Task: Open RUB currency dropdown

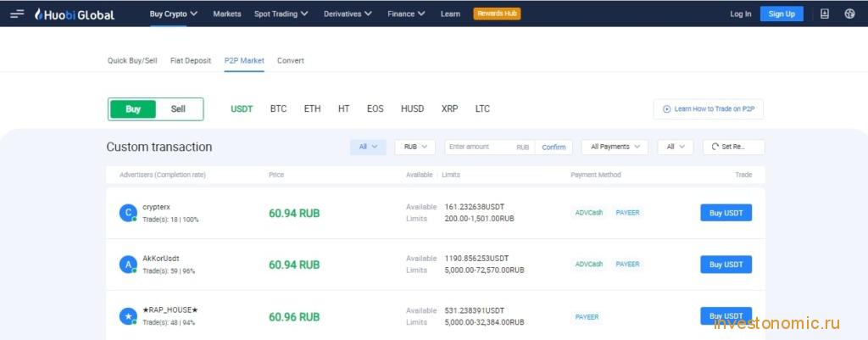Action: [415, 147]
